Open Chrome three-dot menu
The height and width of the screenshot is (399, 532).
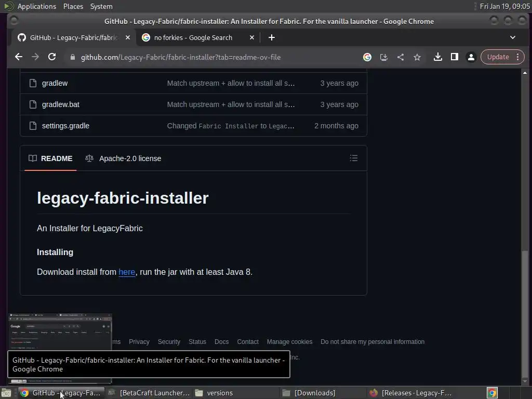point(518,57)
